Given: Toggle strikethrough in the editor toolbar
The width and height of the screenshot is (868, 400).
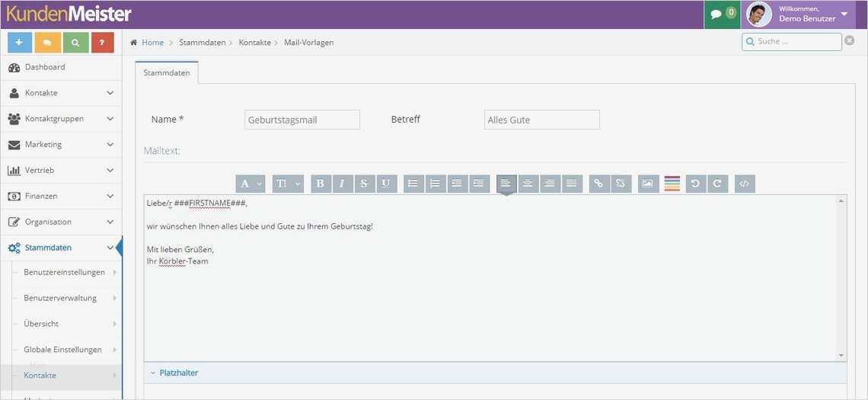Looking at the screenshot, I should (x=364, y=184).
